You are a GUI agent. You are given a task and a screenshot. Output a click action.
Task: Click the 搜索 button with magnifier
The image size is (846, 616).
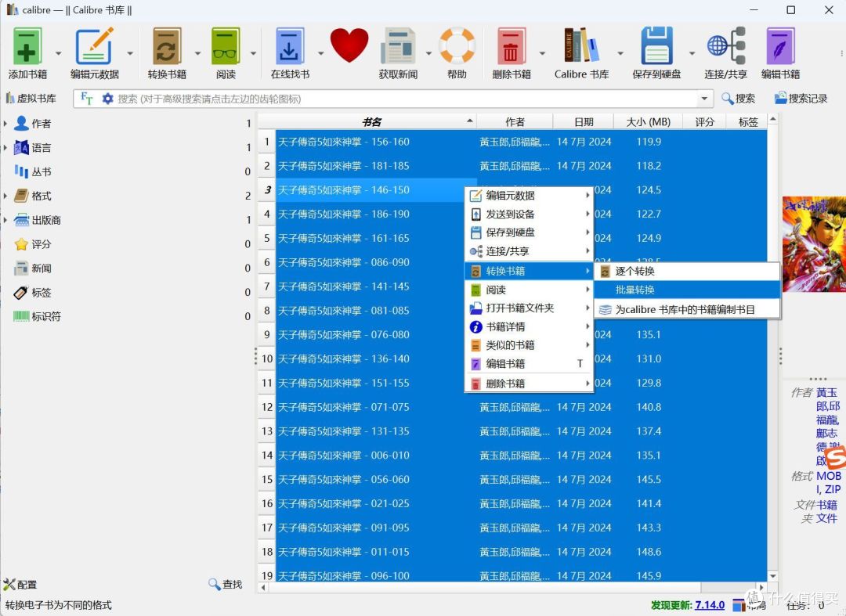coord(738,99)
